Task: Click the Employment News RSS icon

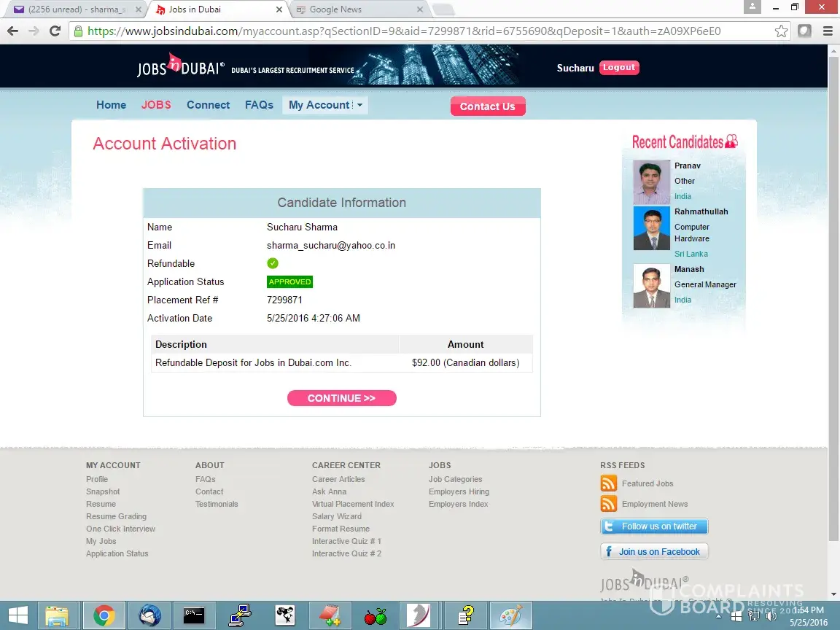Action: click(x=608, y=504)
